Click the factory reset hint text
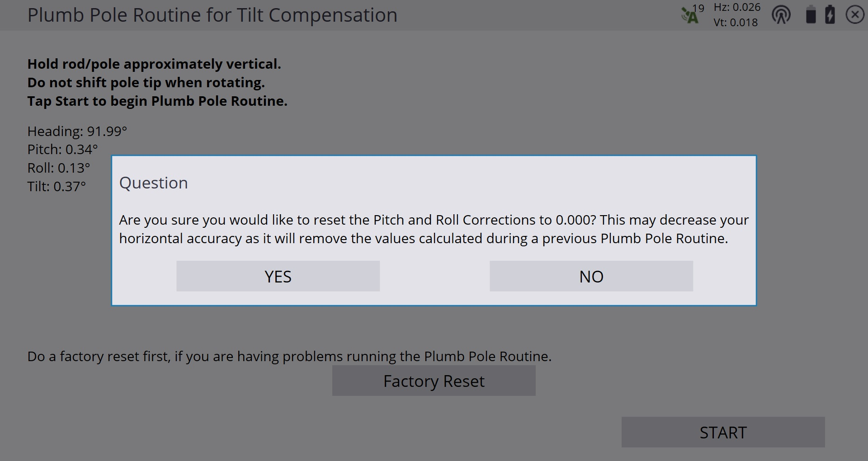The image size is (868, 461). coord(289,356)
